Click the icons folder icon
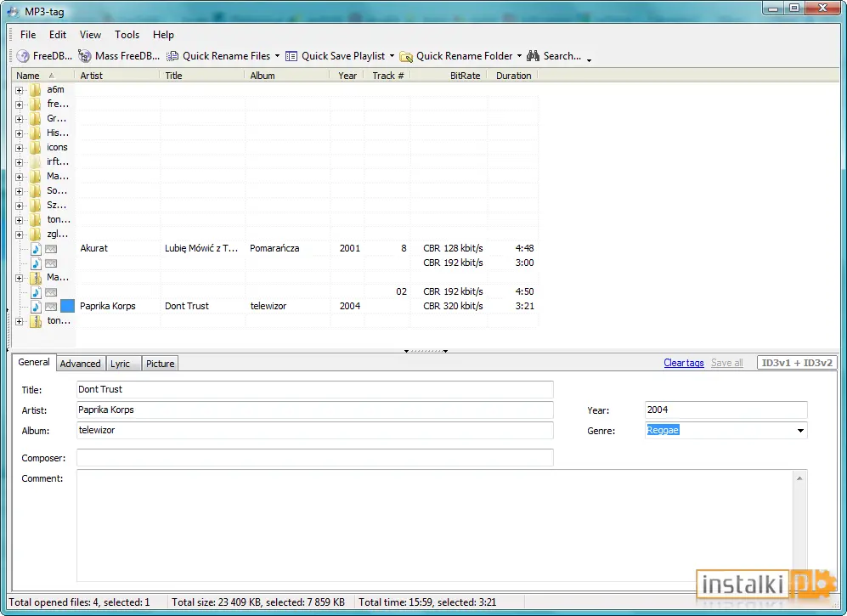This screenshot has width=847, height=616. (36, 148)
